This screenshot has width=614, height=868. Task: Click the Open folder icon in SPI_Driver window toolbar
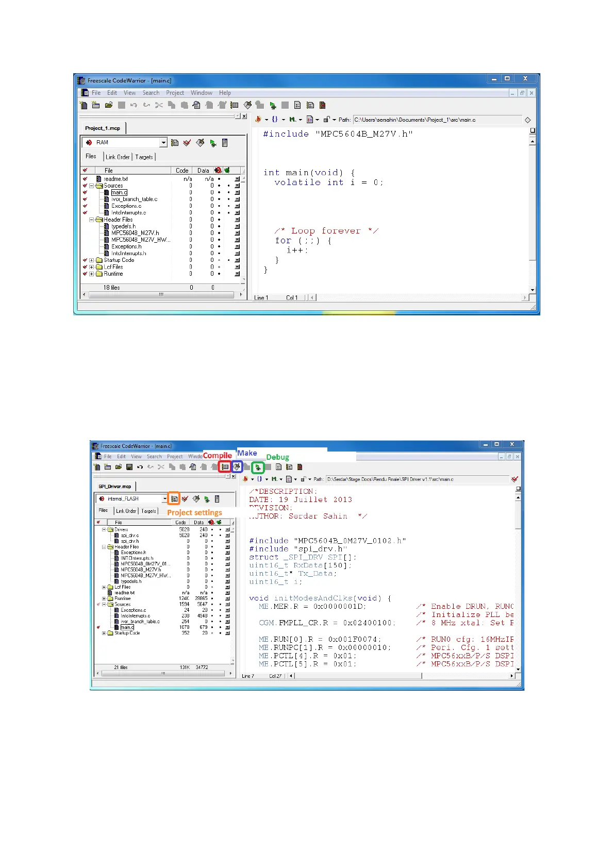(119, 467)
